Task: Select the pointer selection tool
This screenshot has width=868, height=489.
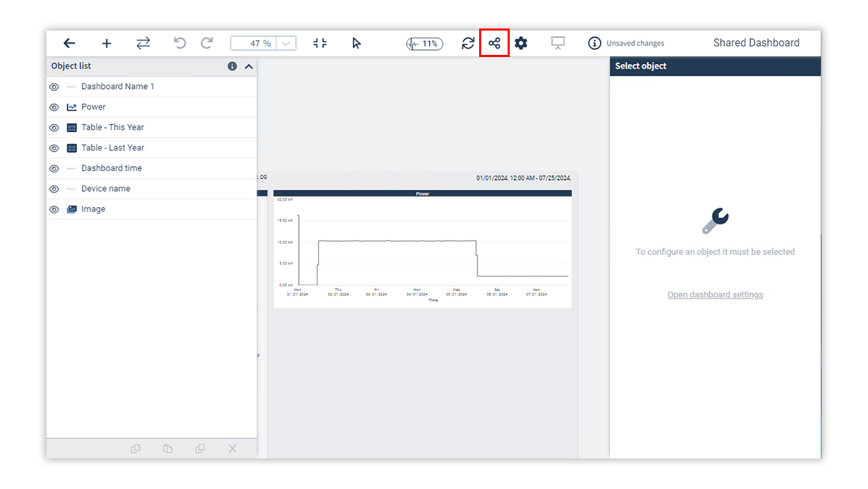Action: pyautogui.click(x=356, y=42)
